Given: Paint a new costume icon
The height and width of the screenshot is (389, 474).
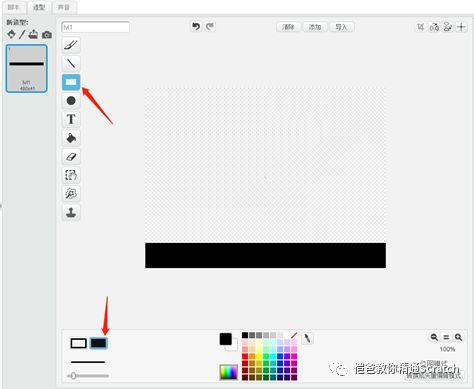Looking at the screenshot, I should pyautogui.click(x=22, y=34).
